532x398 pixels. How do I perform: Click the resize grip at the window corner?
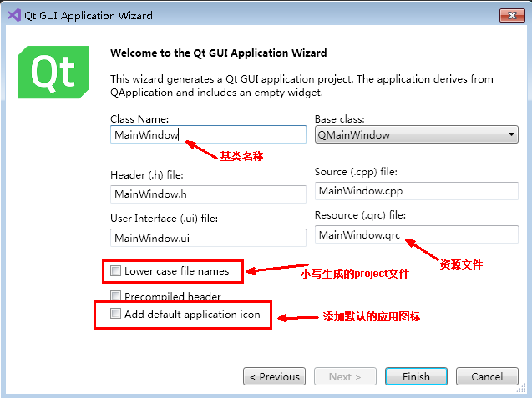(521, 389)
